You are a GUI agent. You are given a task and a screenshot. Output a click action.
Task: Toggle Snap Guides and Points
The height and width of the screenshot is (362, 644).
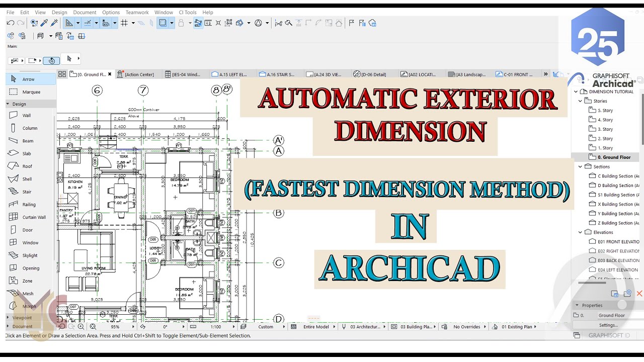88,23
